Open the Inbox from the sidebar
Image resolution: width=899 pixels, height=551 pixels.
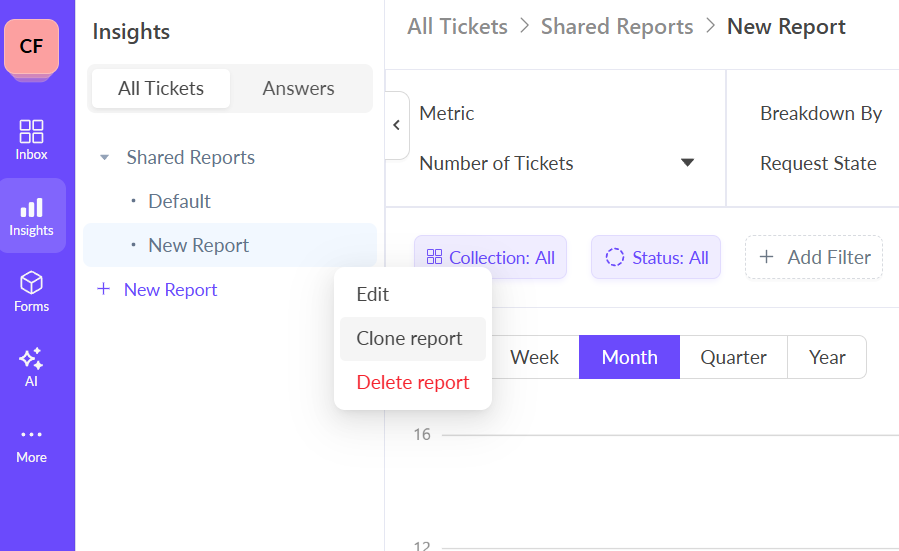32,139
